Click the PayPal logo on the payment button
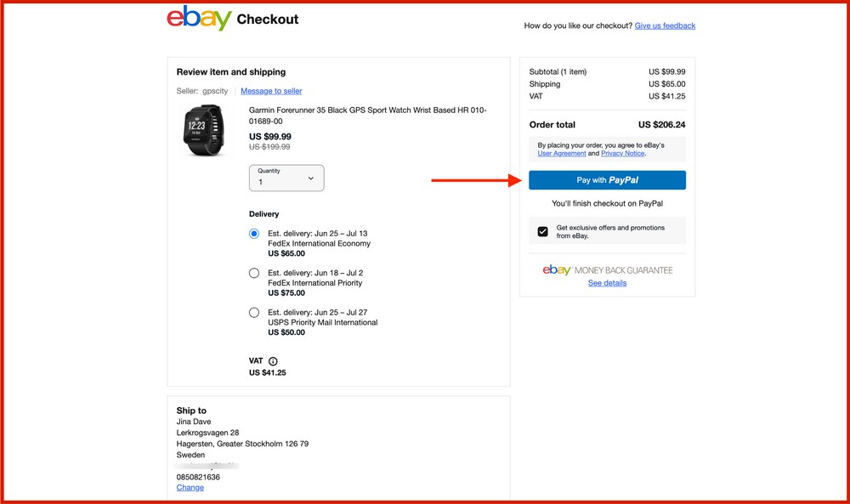 coord(626,179)
